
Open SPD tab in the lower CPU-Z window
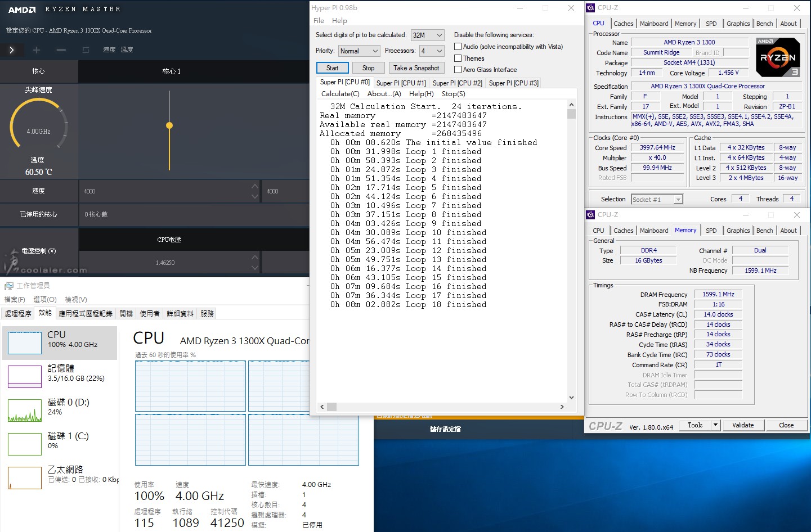click(x=711, y=231)
